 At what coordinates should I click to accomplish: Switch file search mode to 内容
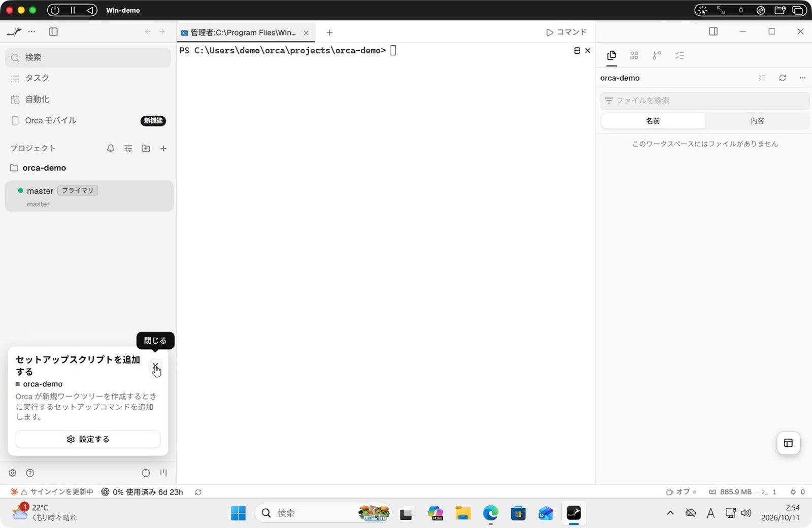[757, 121]
